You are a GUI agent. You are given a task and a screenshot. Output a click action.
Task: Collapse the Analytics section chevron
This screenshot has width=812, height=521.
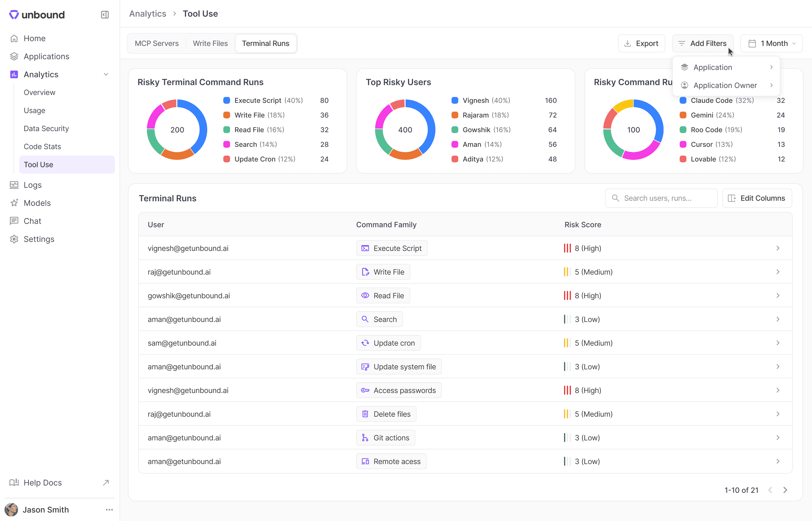[106, 74]
